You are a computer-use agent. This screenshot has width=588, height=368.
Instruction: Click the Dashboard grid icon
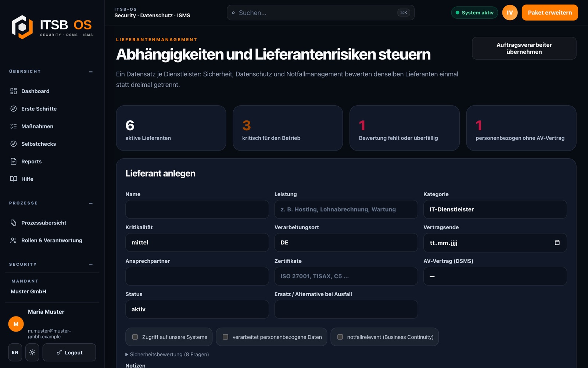click(x=14, y=91)
